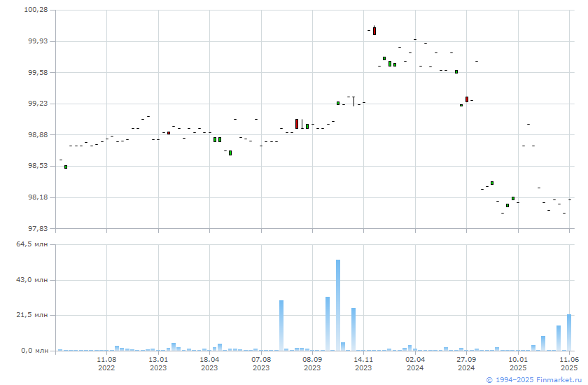
Task: Select the 64,5 млн volume axis value
Action: (32, 244)
